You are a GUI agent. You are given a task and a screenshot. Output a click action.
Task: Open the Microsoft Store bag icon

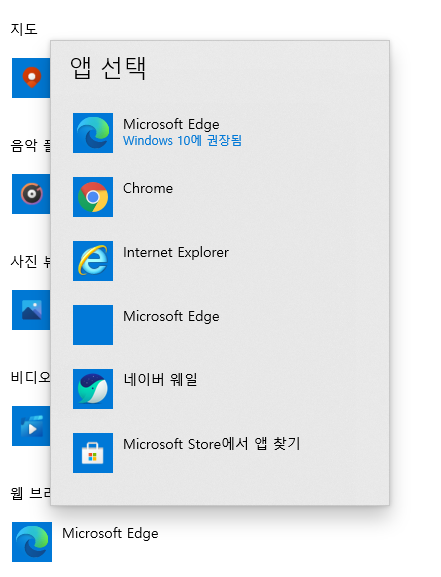coord(93,453)
